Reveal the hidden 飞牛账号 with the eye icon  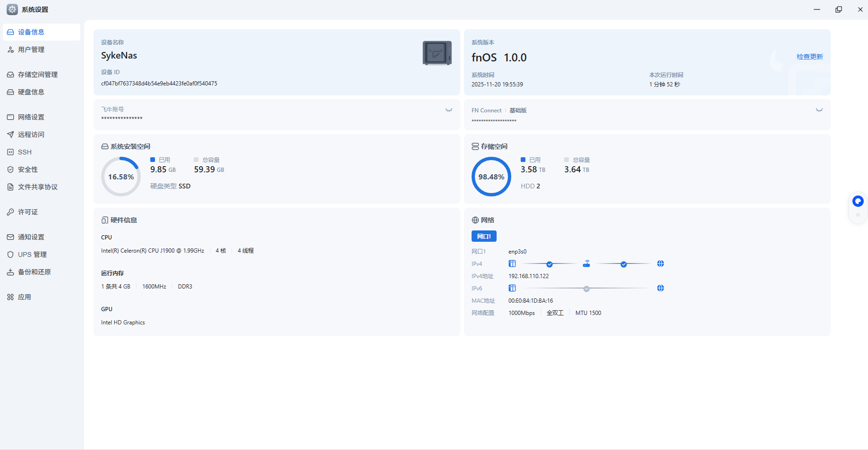pos(449,110)
